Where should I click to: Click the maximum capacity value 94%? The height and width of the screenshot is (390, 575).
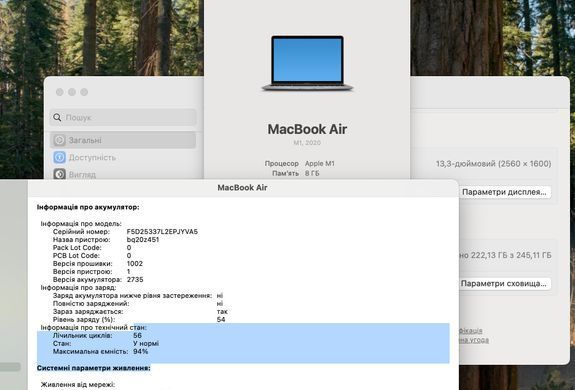coord(140,352)
